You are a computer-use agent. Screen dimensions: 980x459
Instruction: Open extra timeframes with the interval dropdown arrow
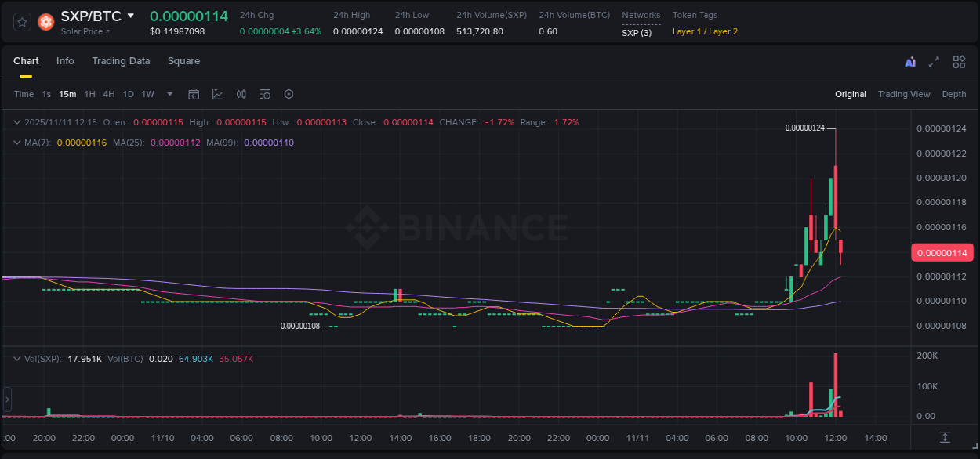point(169,94)
